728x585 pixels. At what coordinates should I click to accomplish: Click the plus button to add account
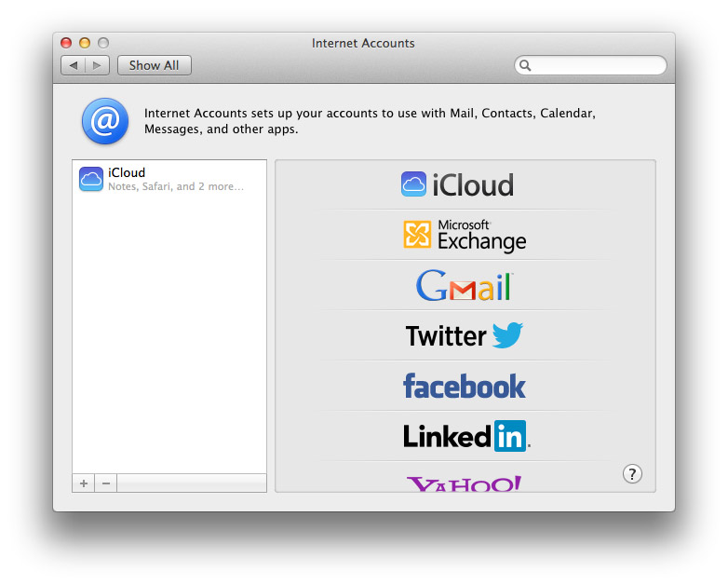tap(84, 483)
